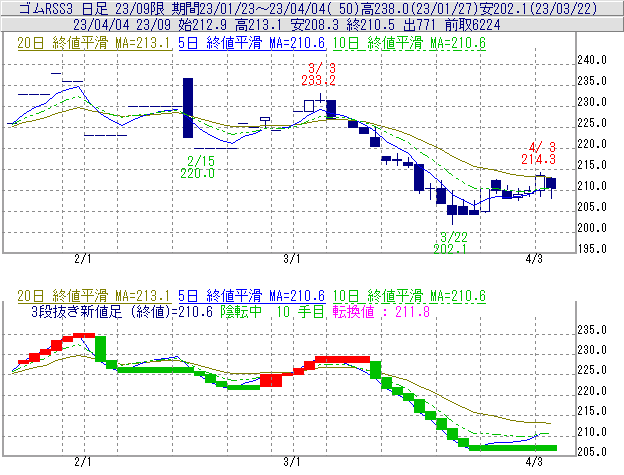The image size is (624, 475).
Task: Click the red high label '4/3 214.3'
Action: pyautogui.click(x=539, y=153)
